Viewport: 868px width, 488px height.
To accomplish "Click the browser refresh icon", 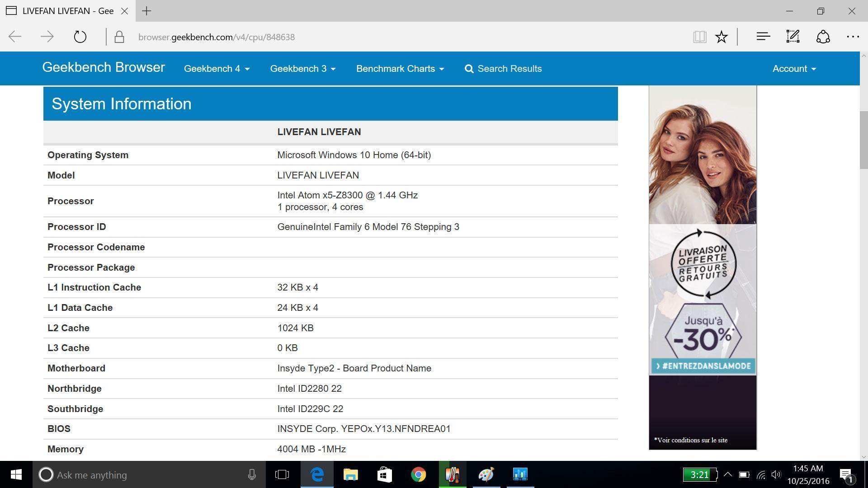I will [x=80, y=37].
